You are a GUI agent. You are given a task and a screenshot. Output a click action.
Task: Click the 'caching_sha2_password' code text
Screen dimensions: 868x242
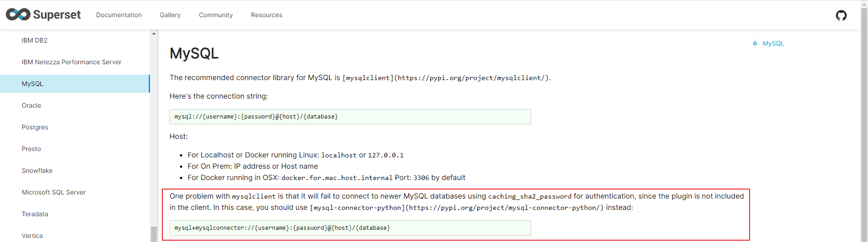(x=530, y=196)
